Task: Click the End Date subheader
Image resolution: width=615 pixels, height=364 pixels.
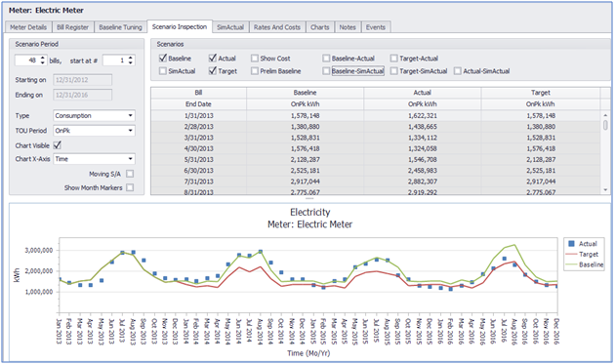Action: (x=198, y=104)
